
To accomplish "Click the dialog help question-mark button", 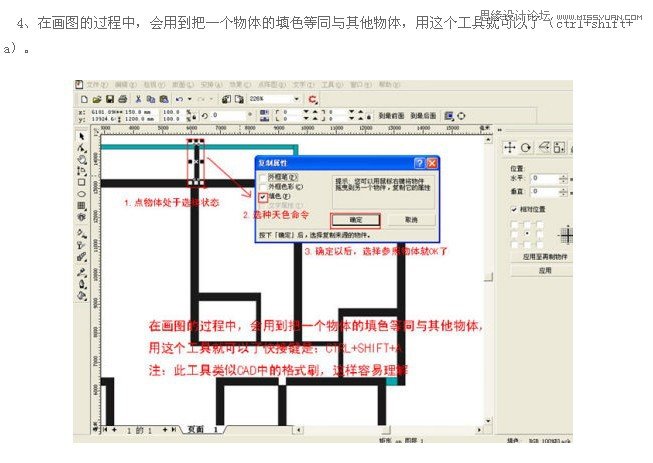I will point(420,163).
